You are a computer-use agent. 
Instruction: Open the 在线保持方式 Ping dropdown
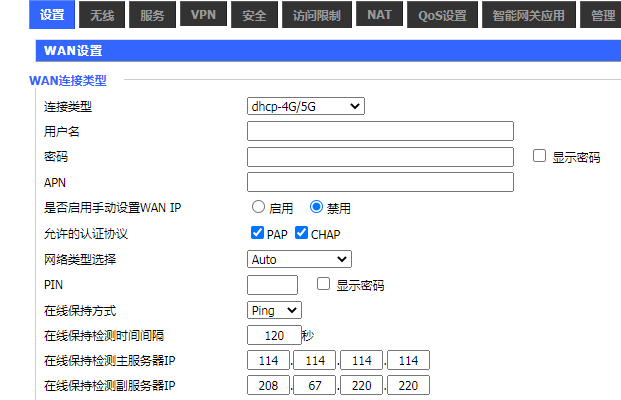point(274,310)
